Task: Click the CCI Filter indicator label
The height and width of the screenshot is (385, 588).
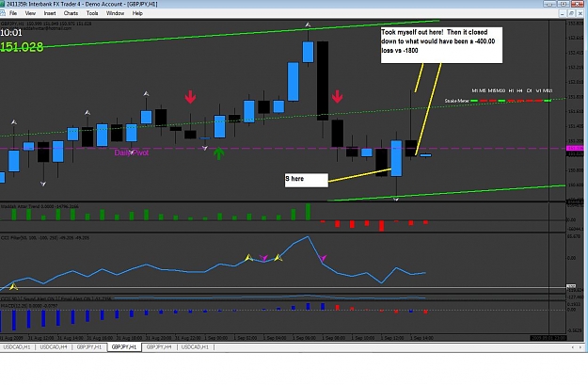Action: click(x=45, y=237)
